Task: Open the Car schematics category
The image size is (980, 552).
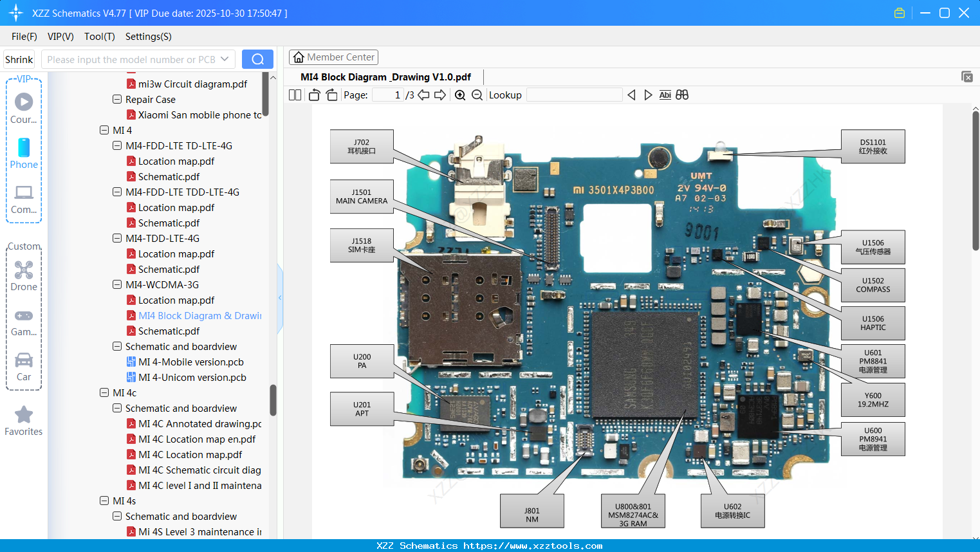Action: pos(24,363)
